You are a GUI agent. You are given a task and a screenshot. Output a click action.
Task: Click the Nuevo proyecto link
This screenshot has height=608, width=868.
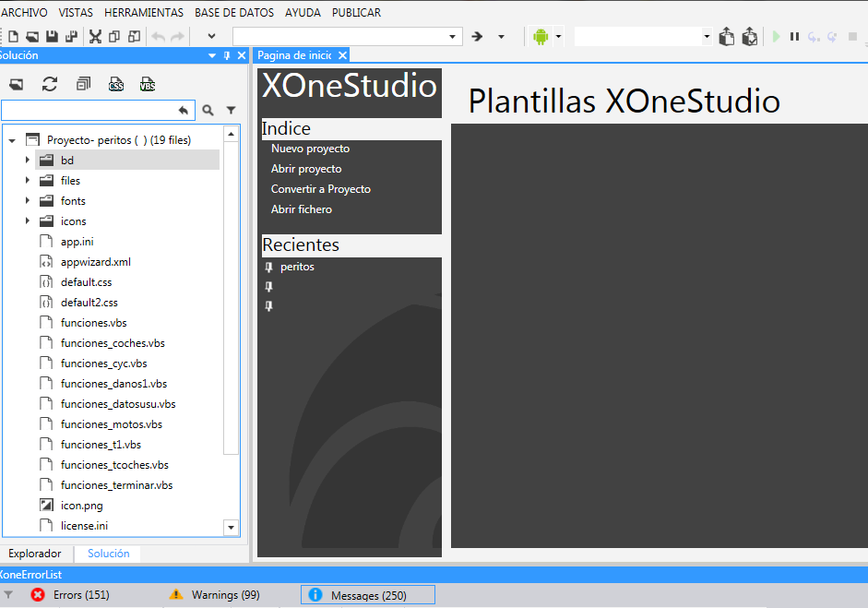310,149
